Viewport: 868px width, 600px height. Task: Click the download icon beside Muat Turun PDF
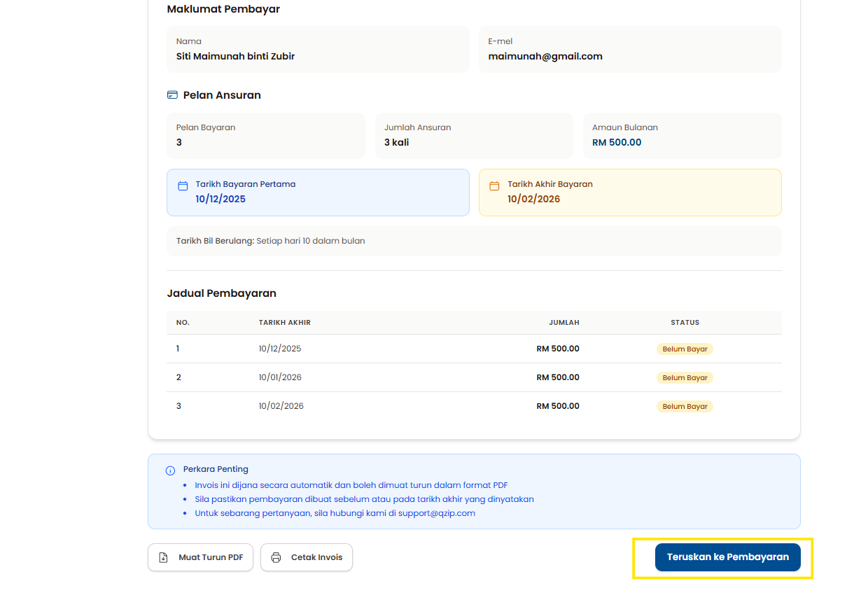tap(164, 558)
